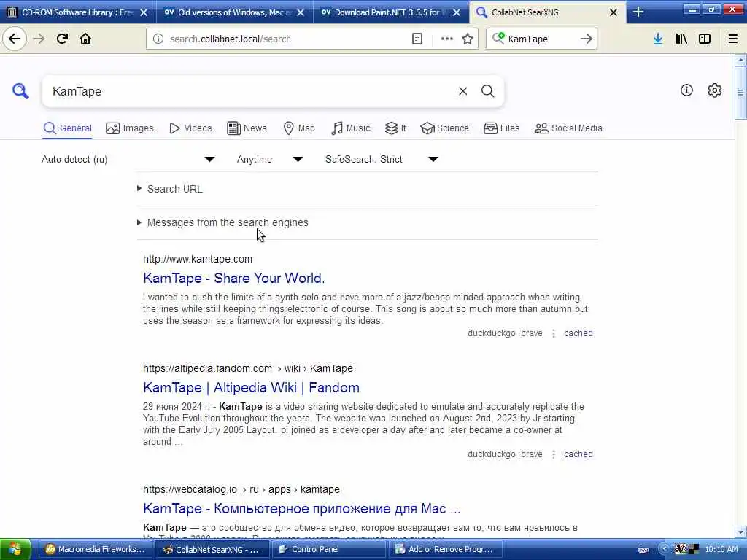Viewport: 747px width, 560px height.
Task: Open cached link for Altipedia result
Action: [578, 454]
